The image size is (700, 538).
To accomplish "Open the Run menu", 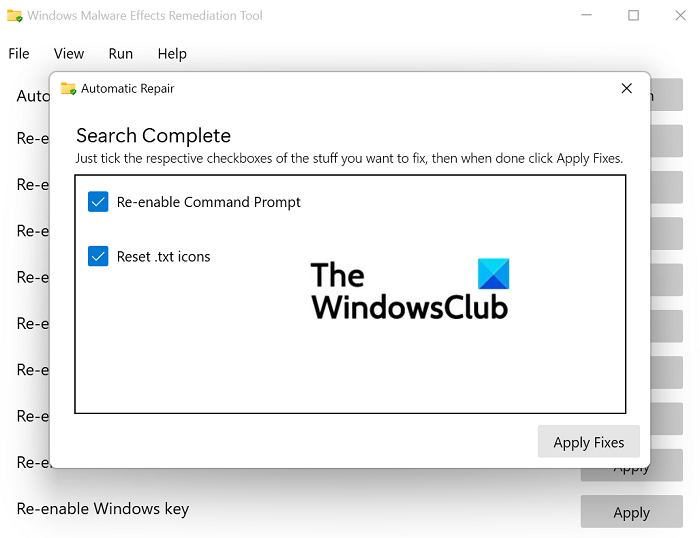I will coord(121,54).
